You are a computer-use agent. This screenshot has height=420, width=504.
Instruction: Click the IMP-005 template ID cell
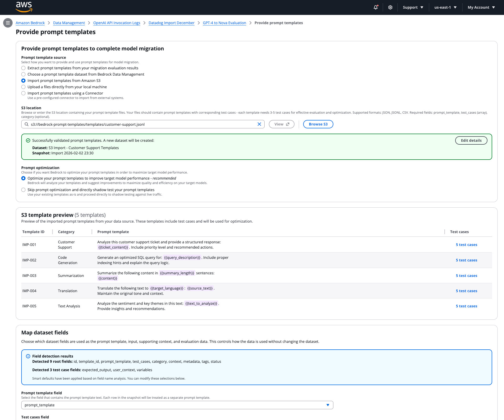tap(29, 306)
